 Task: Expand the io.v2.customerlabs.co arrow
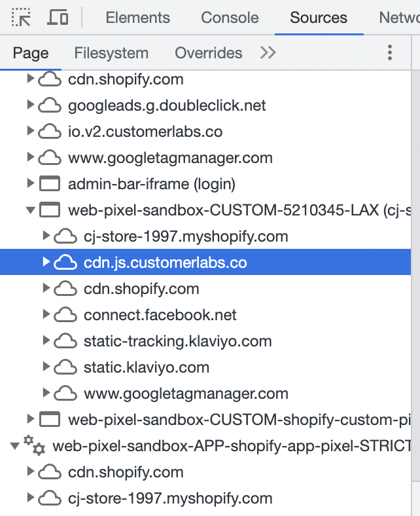tap(31, 131)
